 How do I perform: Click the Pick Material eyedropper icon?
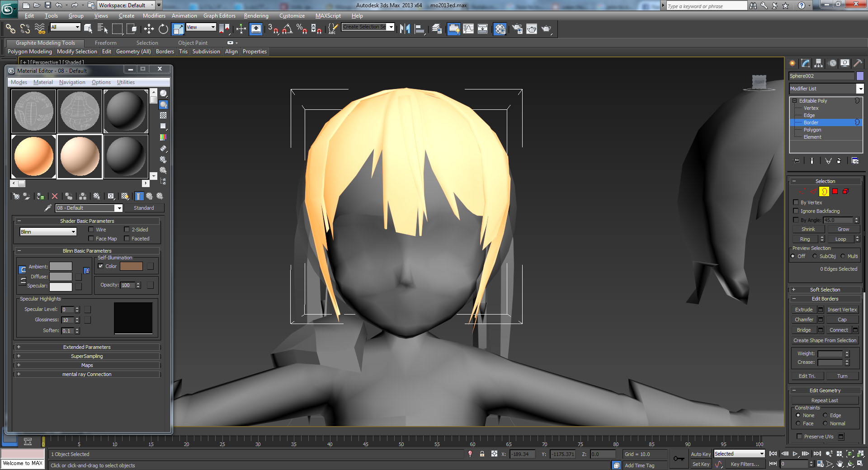coord(47,208)
